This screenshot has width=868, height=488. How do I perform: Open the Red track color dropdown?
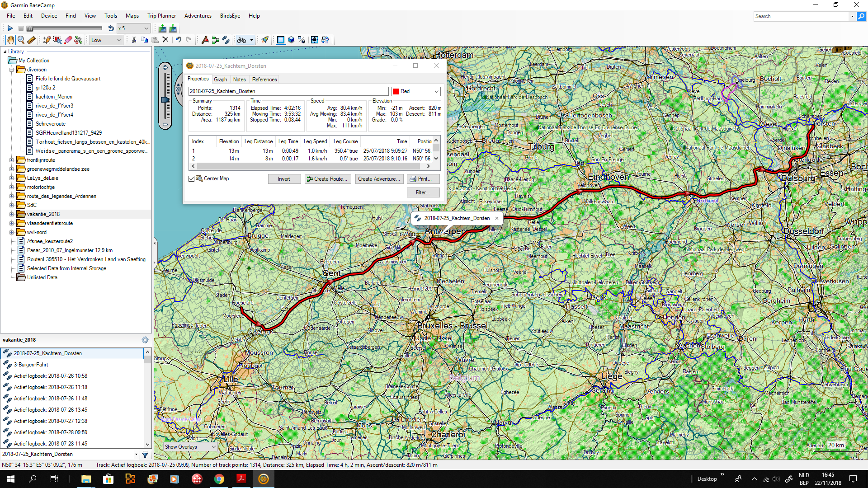point(416,91)
